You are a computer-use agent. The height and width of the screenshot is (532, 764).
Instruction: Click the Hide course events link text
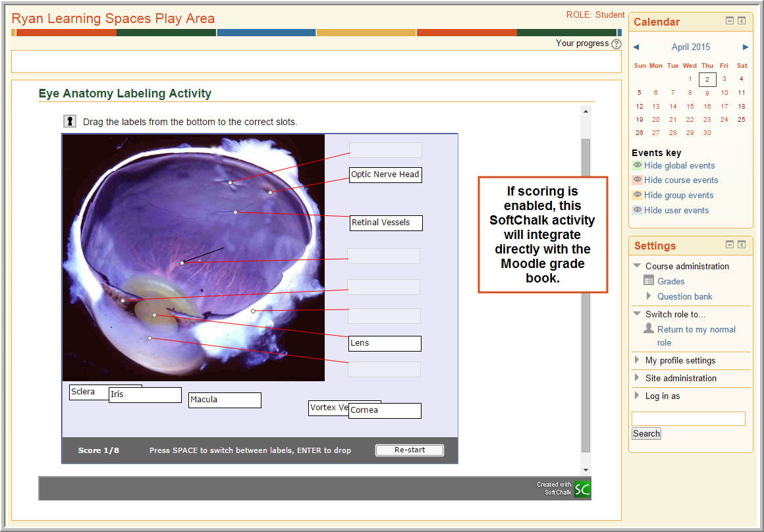681,180
